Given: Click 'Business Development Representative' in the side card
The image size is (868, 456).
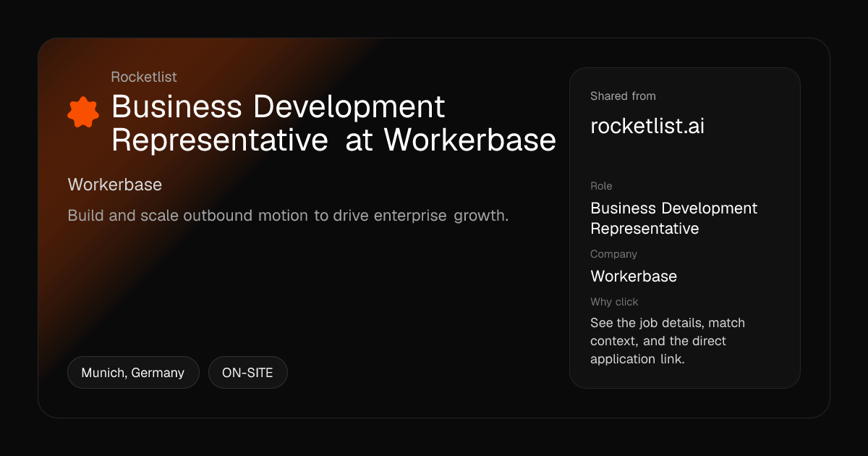Looking at the screenshot, I should [674, 219].
